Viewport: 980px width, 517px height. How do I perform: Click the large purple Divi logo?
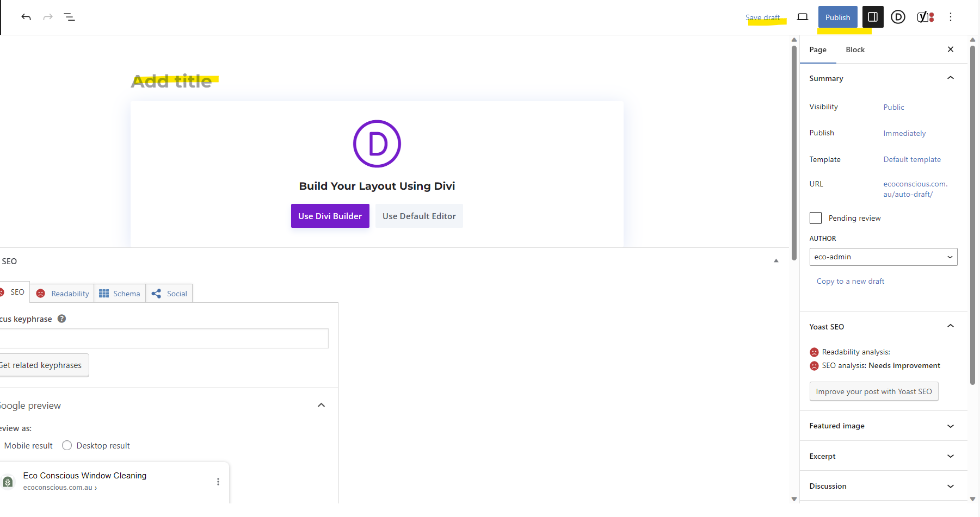(377, 144)
